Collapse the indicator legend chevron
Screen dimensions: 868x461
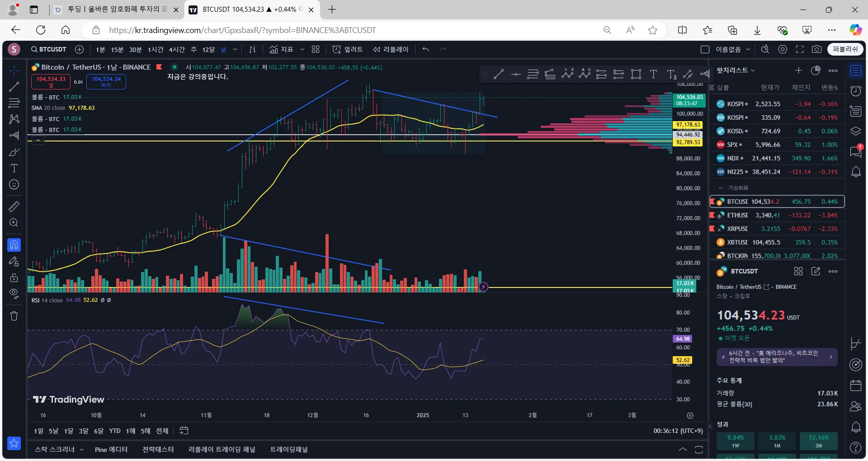click(38, 141)
